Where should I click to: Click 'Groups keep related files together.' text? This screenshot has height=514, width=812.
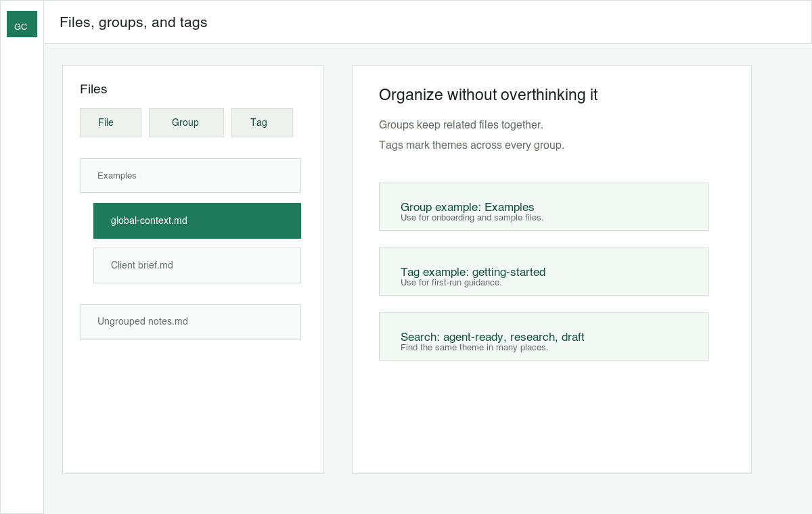click(461, 125)
